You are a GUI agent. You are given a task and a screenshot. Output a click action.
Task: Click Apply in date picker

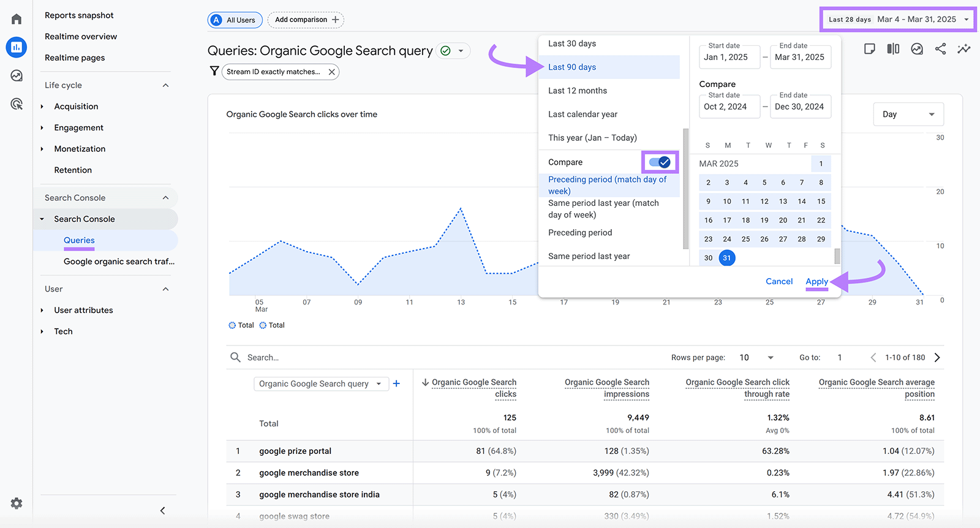(816, 281)
